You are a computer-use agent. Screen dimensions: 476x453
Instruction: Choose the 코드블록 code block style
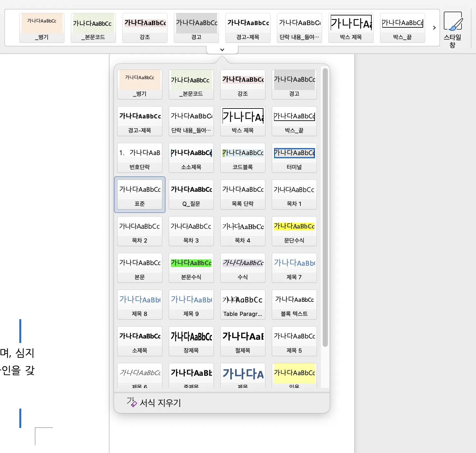pos(243,158)
